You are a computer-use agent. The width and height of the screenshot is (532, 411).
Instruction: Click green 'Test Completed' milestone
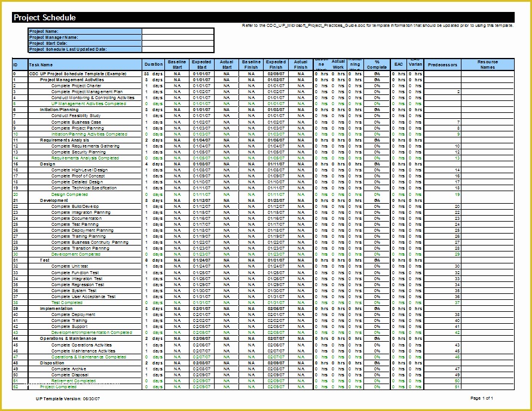(67, 302)
